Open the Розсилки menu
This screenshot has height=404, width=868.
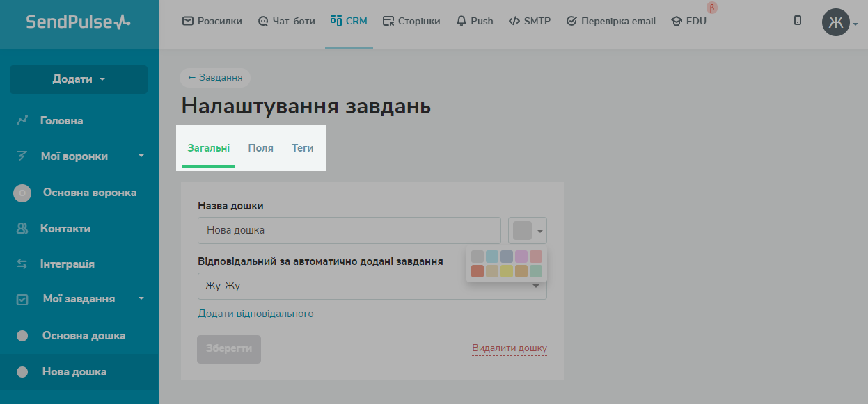(212, 21)
